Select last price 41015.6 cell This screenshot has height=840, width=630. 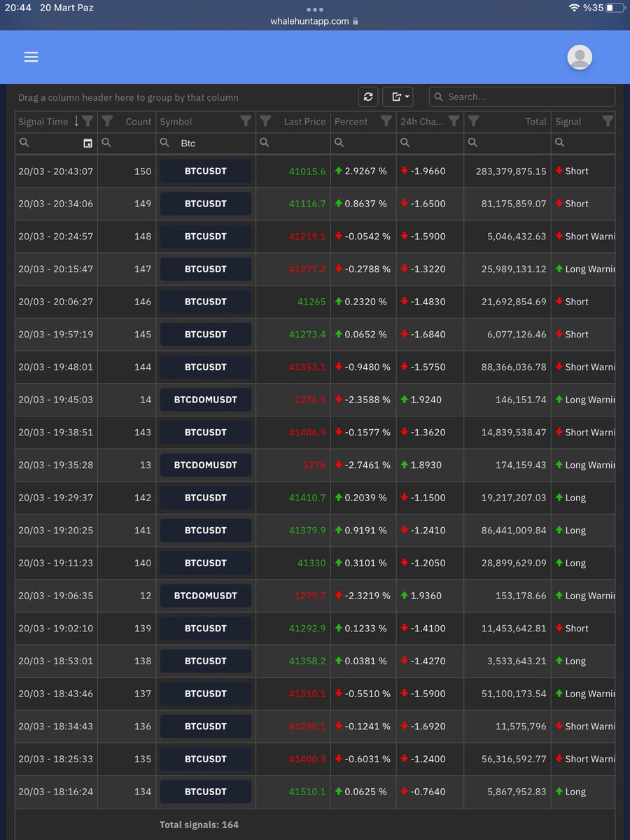(x=293, y=171)
